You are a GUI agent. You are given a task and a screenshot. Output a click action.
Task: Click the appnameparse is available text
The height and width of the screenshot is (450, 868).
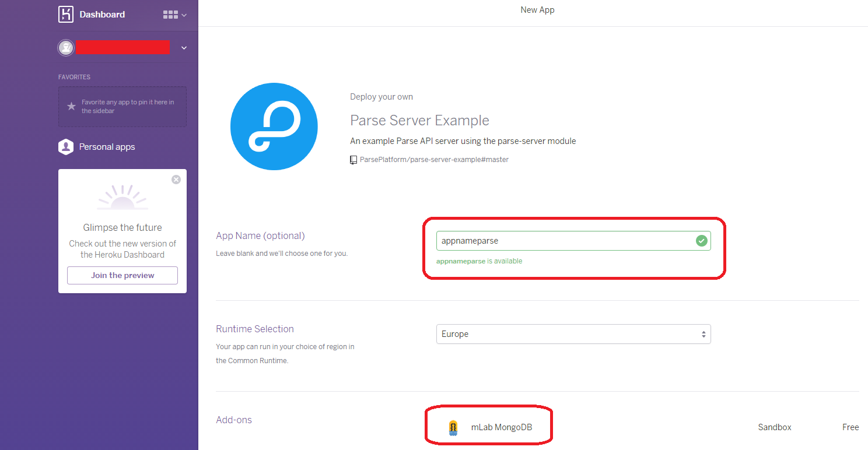tap(479, 261)
